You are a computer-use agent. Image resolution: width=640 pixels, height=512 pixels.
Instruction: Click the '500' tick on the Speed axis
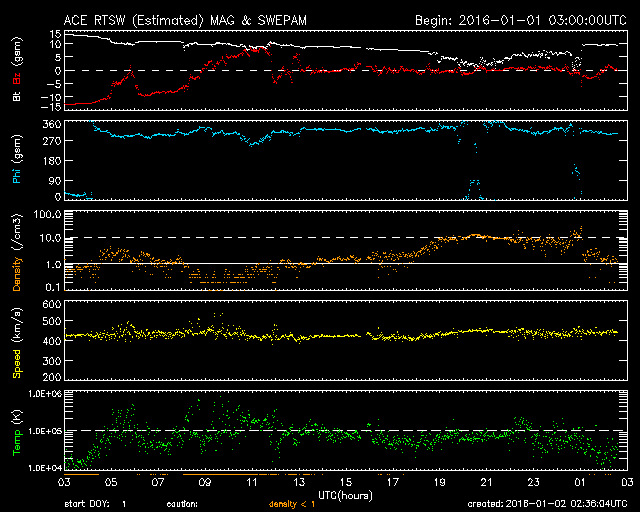(52, 321)
